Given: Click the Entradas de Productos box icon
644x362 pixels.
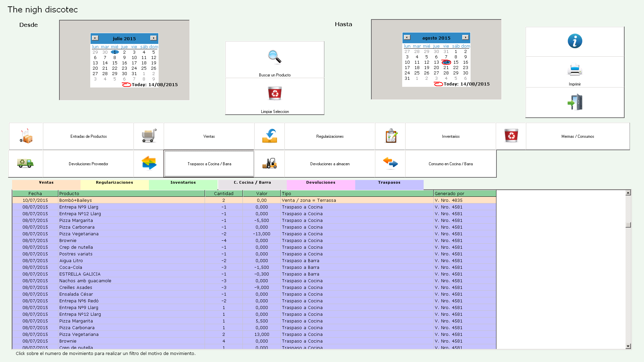Looking at the screenshot, I should tap(26, 136).
